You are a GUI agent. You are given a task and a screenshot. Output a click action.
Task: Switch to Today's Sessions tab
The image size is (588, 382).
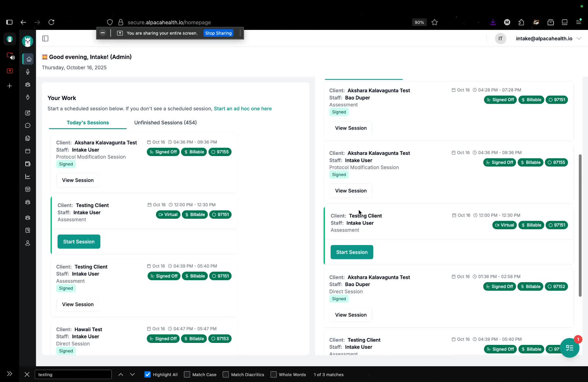pos(88,123)
